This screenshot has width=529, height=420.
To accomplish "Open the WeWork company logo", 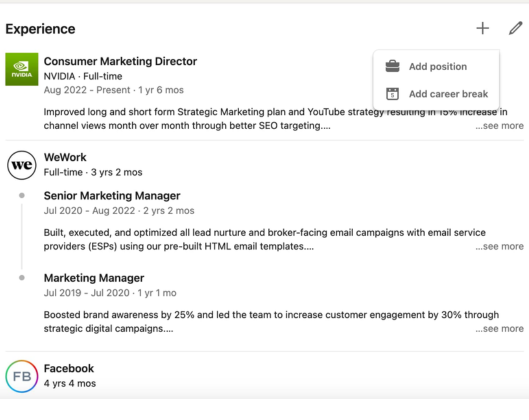I will click(x=22, y=165).
